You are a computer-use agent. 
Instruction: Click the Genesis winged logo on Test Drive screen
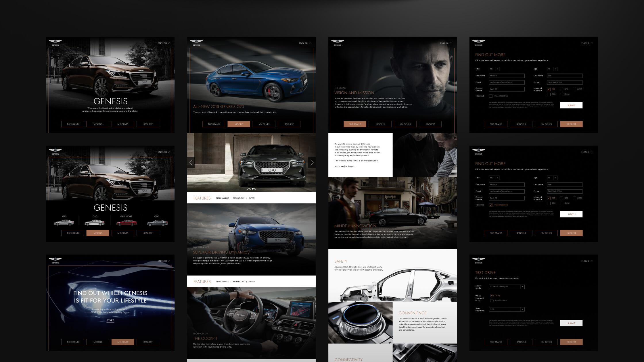(x=478, y=259)
